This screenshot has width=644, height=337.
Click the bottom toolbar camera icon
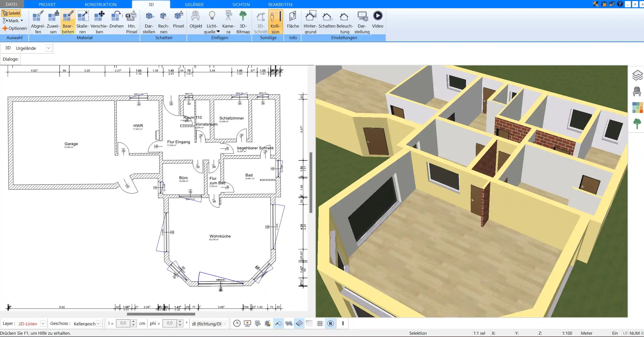click(258, 323)
